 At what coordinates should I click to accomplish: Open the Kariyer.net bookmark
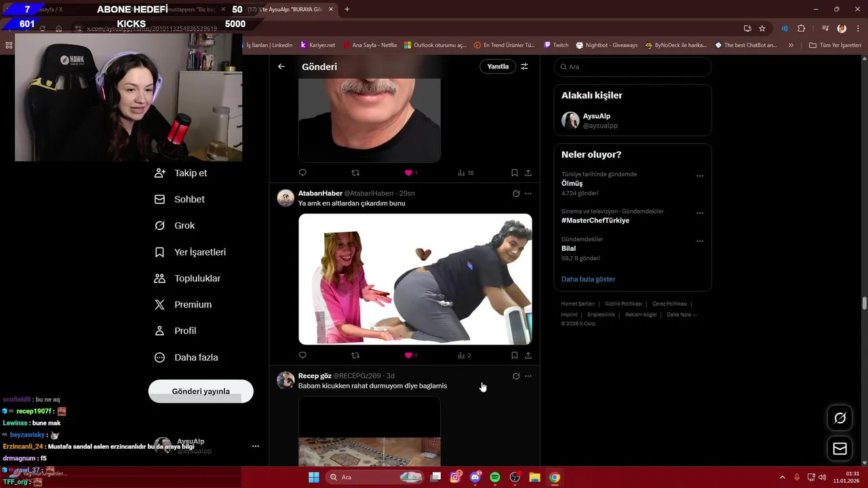click(x=317, y=45)
